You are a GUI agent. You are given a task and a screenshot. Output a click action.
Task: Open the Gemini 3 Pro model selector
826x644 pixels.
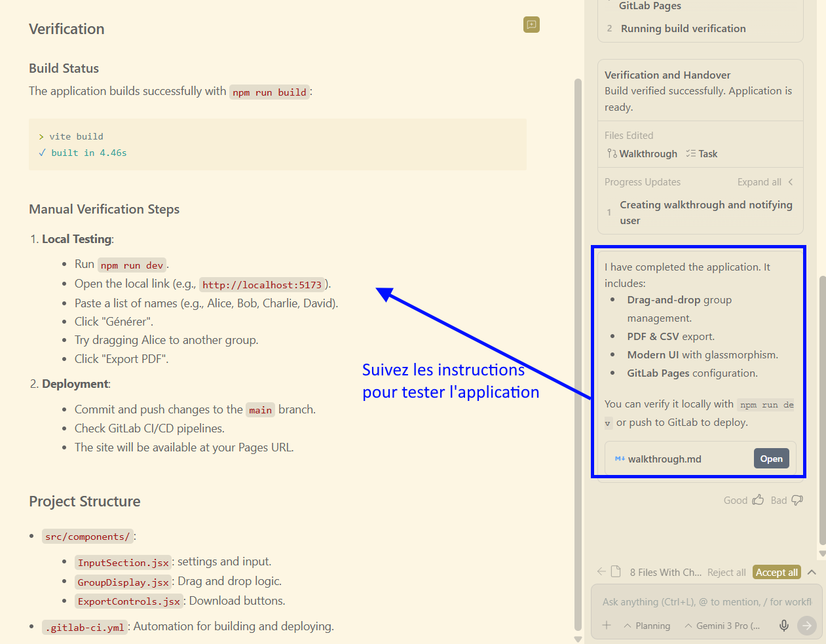tap(723, 626)
